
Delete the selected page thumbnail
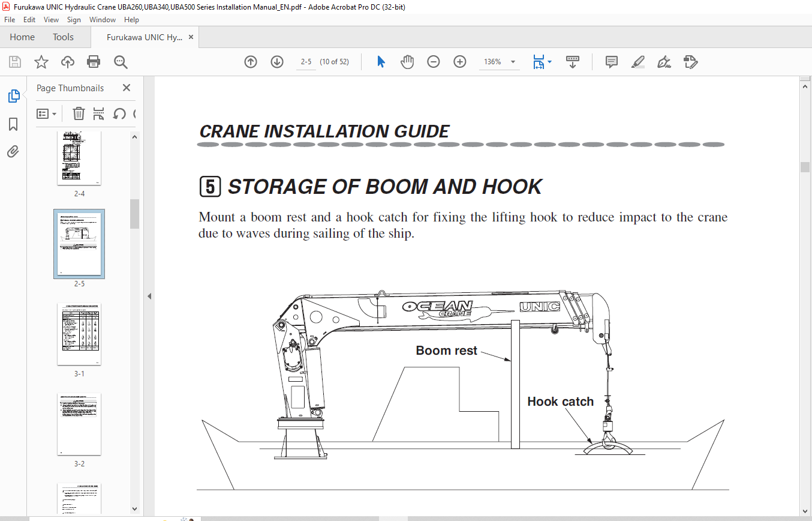click(x=79, y=113)
